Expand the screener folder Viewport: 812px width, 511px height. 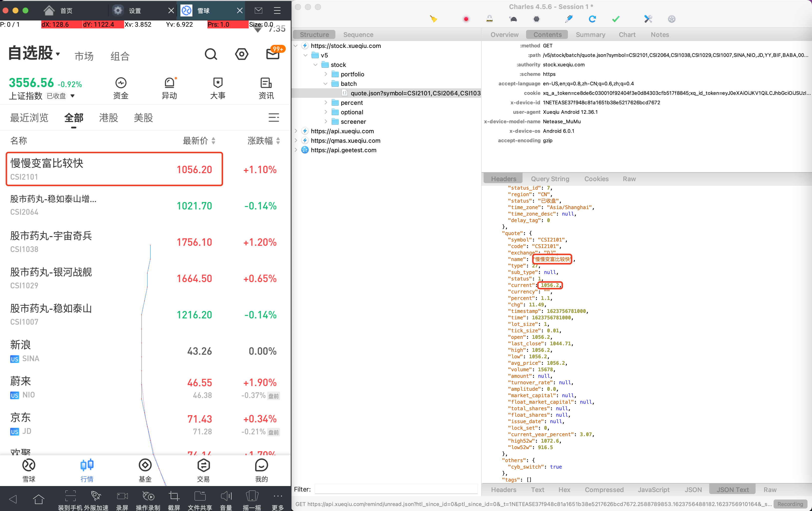click(326, 121)
